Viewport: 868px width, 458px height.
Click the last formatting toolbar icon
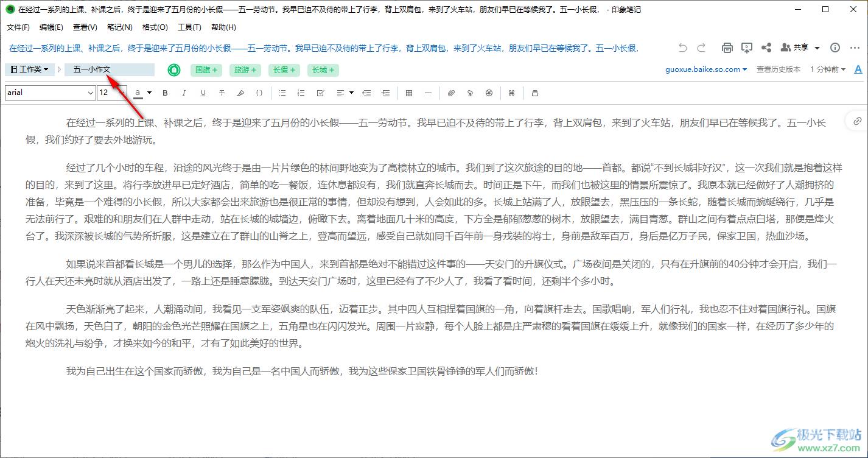(535, 93)
